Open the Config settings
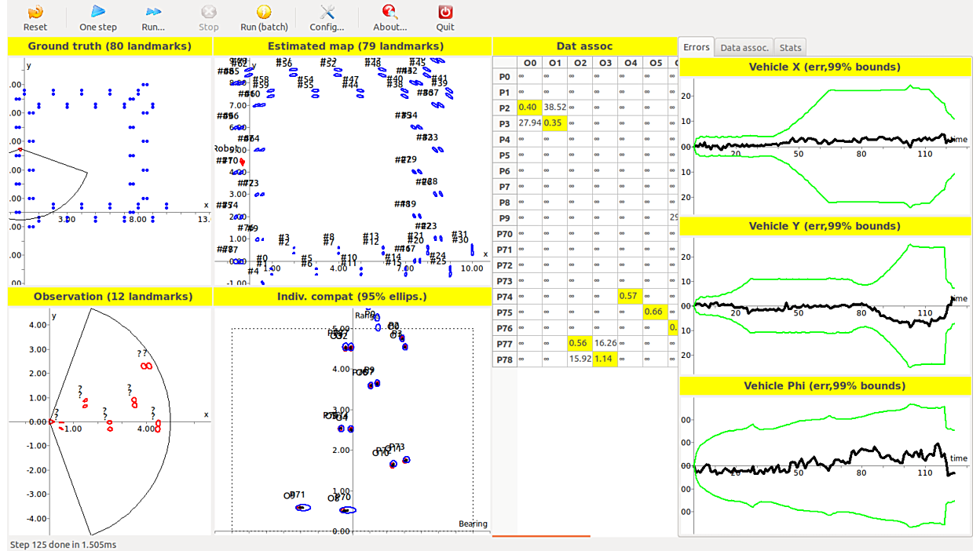Image resolution: width=980 pixels, height=551 pixels. 327,17
